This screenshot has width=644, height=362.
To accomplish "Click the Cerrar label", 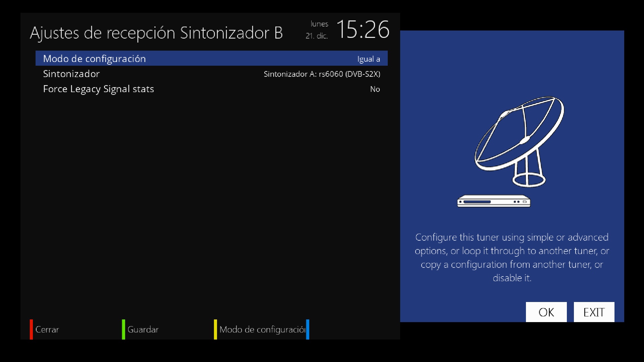I will pyautogui.click(x=47, y=329).
